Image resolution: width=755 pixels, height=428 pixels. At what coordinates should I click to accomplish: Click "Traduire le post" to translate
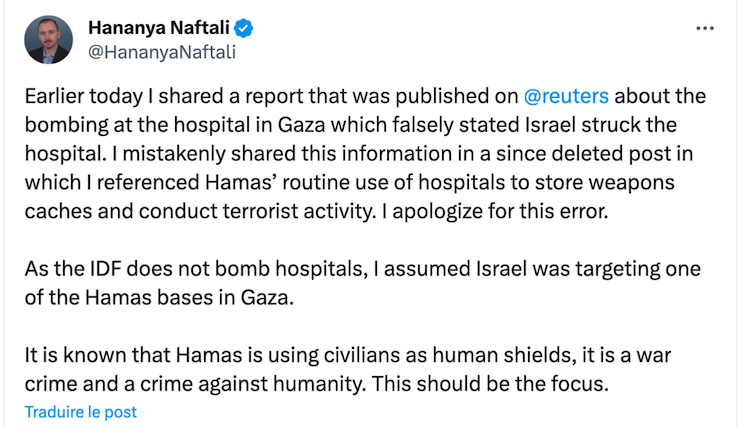pyautogui.click(x=80, y=411)
